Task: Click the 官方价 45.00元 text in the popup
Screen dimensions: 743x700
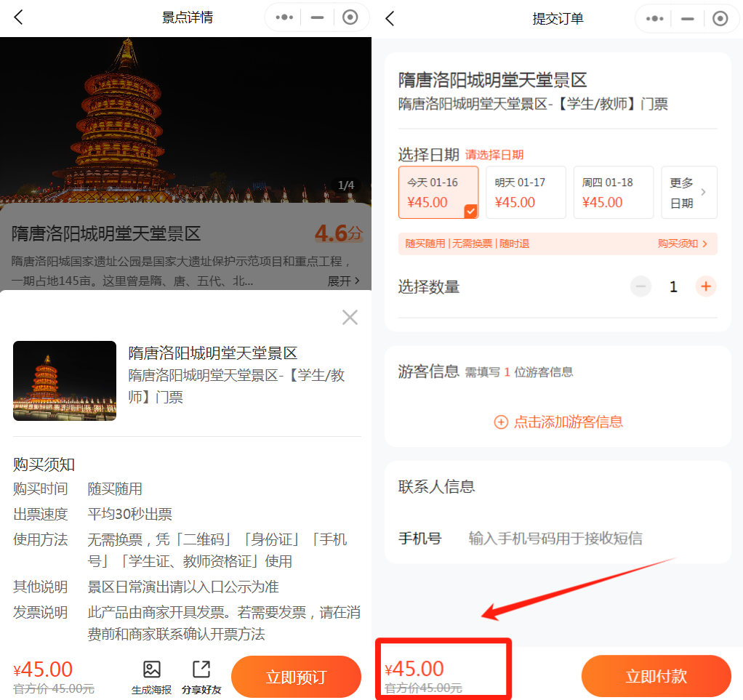Action: pos(54,688)
